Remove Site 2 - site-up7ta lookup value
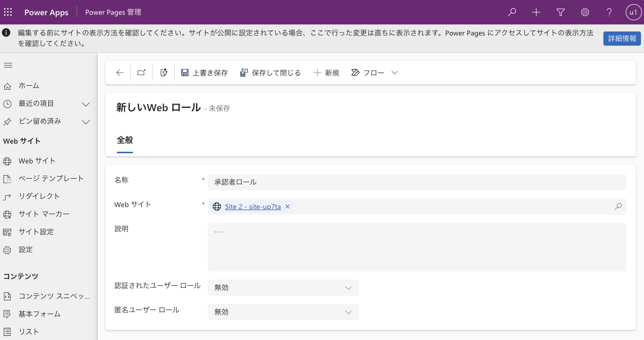Viewport: 644px width, 340px height. [287, 207]
